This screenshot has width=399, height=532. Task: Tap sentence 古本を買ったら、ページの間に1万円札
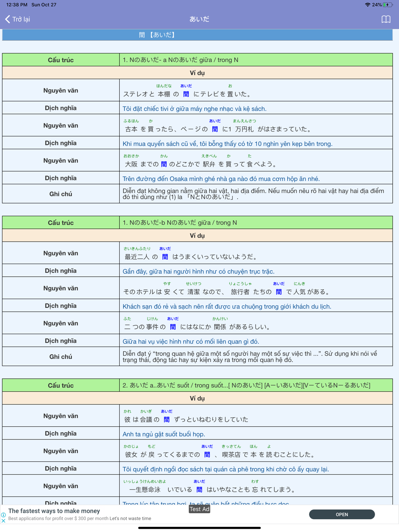(218, 129)
